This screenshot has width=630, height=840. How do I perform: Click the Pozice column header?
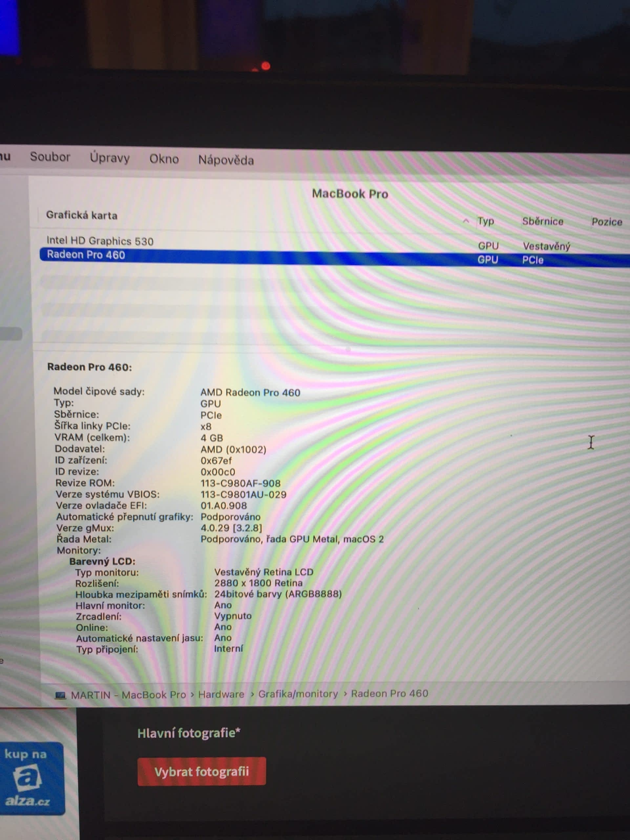606,222
